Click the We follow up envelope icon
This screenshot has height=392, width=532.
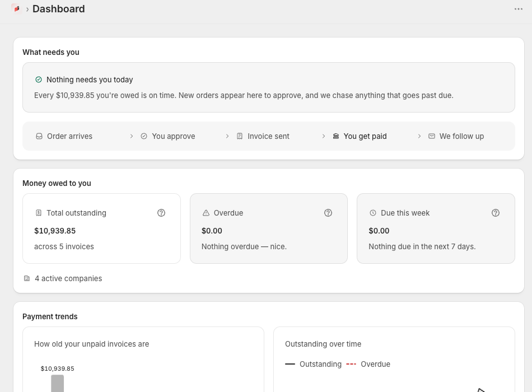[x=432, y=136]
